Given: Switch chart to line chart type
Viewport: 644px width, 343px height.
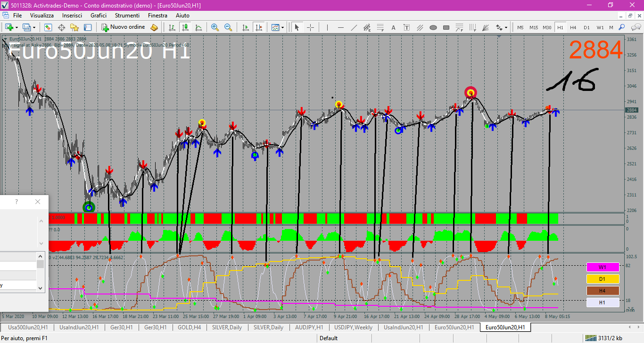Looking at the screenshot, I should (x=198, y=27).
